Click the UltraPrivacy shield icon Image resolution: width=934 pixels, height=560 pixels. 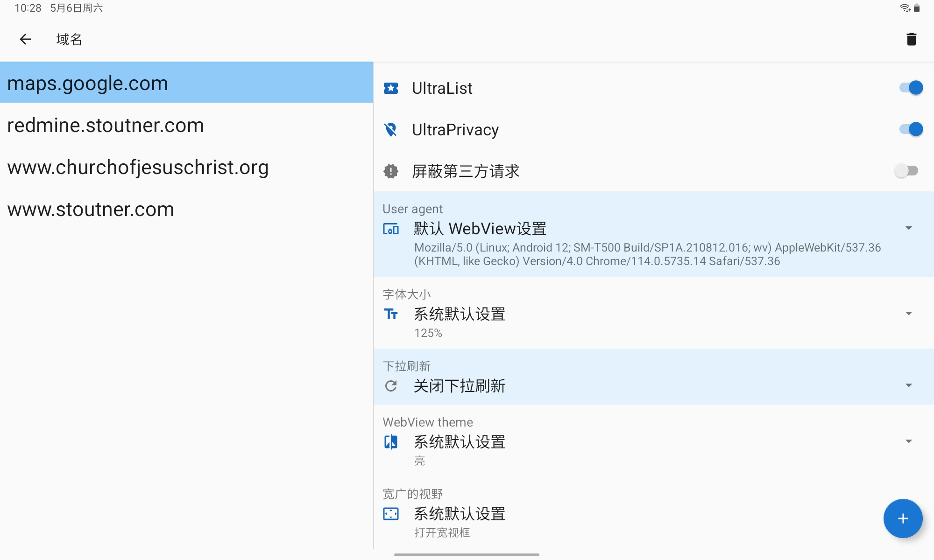click(391, 130)
